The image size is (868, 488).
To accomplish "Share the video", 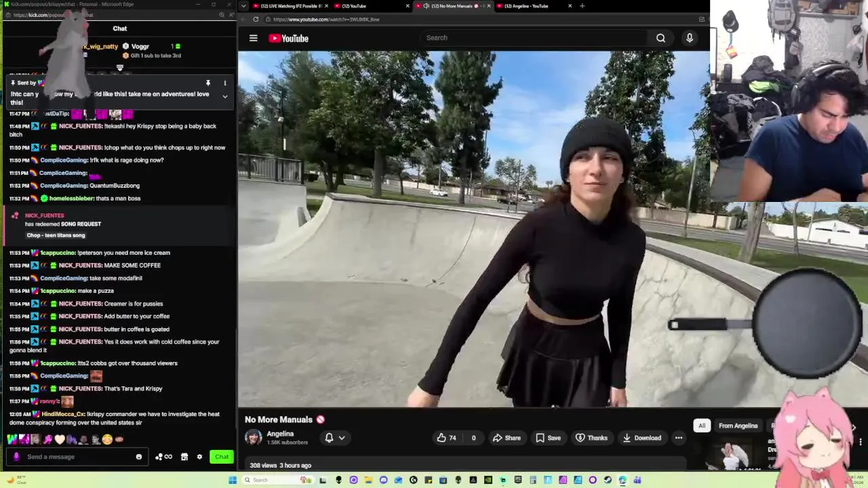I will [507, 438].
